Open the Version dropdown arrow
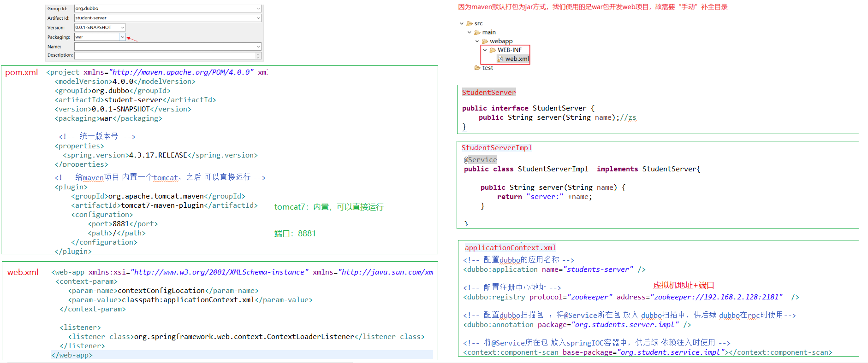Image resolution: width=868 pixels, height=363 pixels. pyautogui.click(x=122, y=28)
